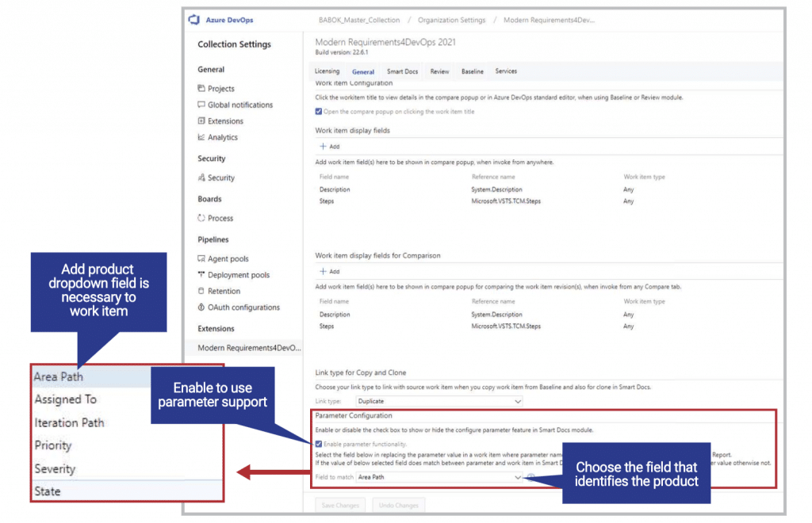
Task: Click 'Work item type' header in first fields table
Action: 644,177
